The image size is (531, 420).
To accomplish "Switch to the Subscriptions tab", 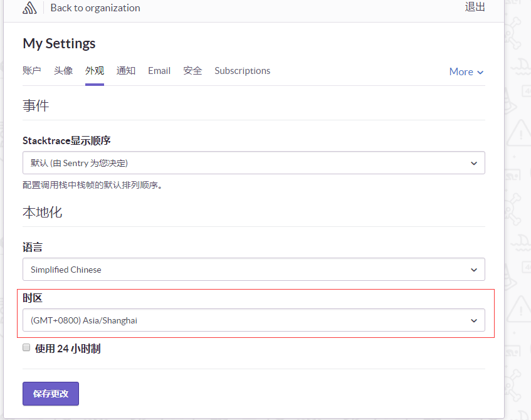I will point(243,70).
